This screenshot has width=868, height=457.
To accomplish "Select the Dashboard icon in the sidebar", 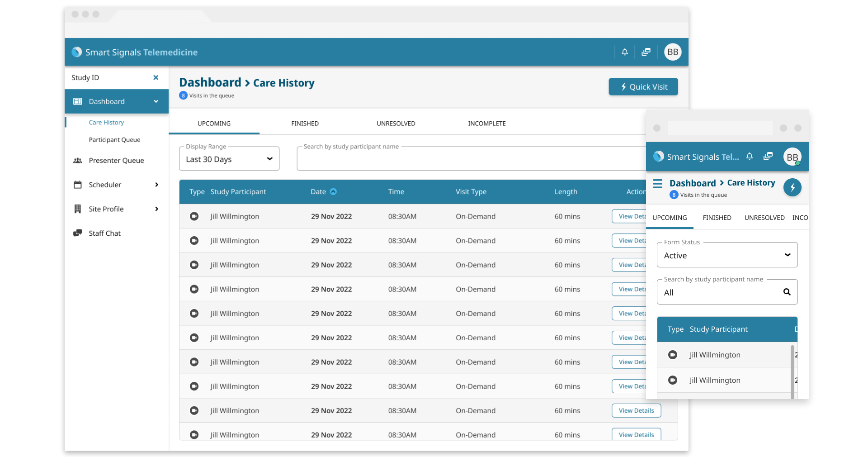I will (77, 101).
